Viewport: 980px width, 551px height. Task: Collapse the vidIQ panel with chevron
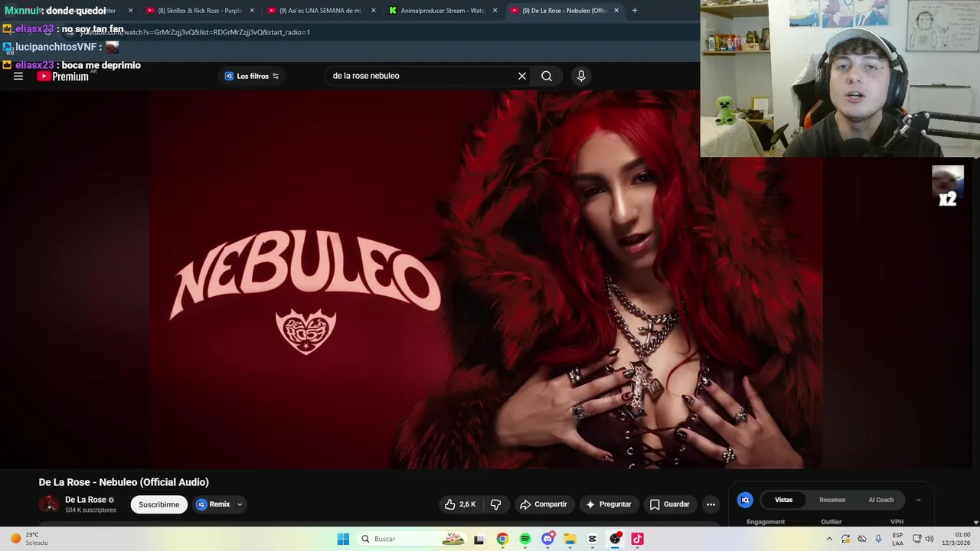click(919, 500)
